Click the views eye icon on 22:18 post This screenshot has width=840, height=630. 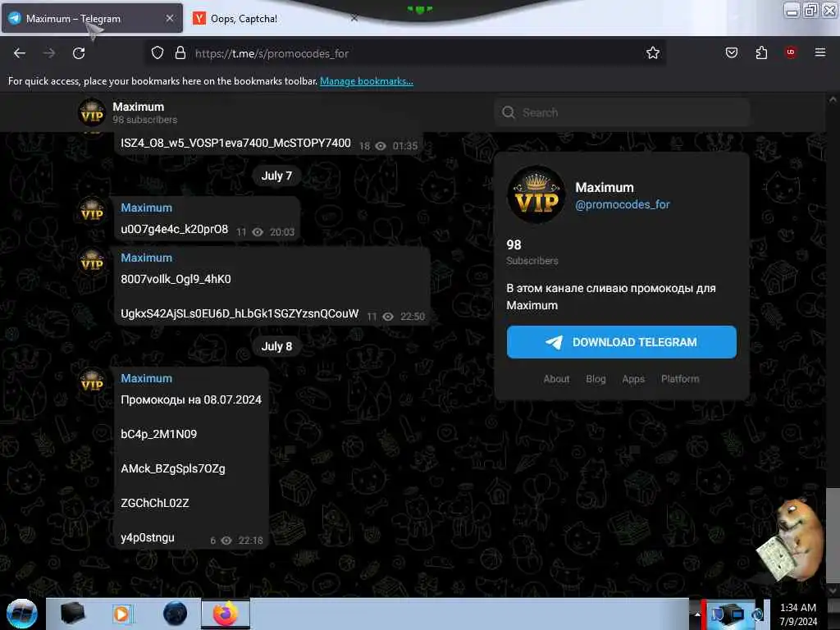tap(226, 541)
